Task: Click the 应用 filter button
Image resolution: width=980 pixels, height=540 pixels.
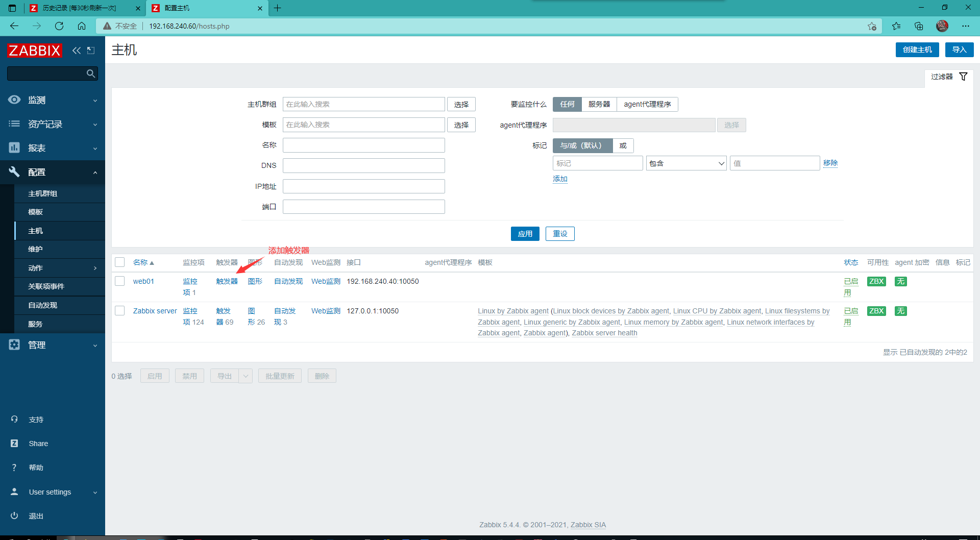Action: coord(525,234)
